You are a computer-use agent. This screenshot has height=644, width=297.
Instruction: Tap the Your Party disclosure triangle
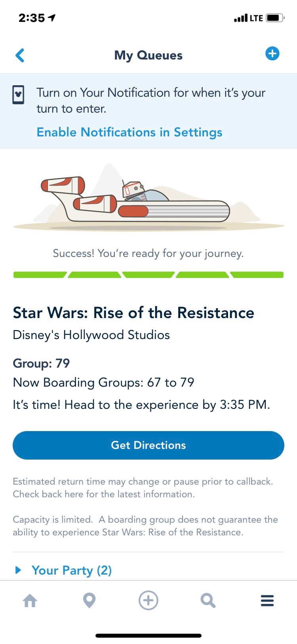(18, 570)
